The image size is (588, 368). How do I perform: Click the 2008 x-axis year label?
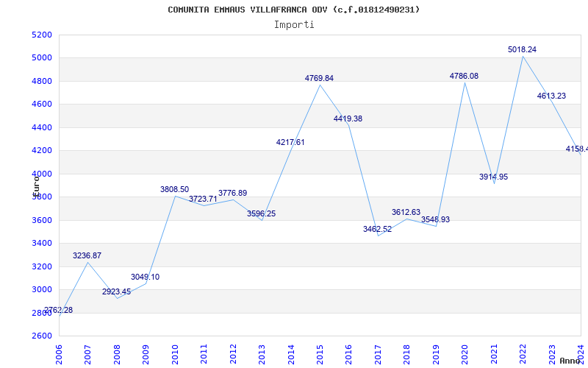pyautogui.click(x=117, y=355)
